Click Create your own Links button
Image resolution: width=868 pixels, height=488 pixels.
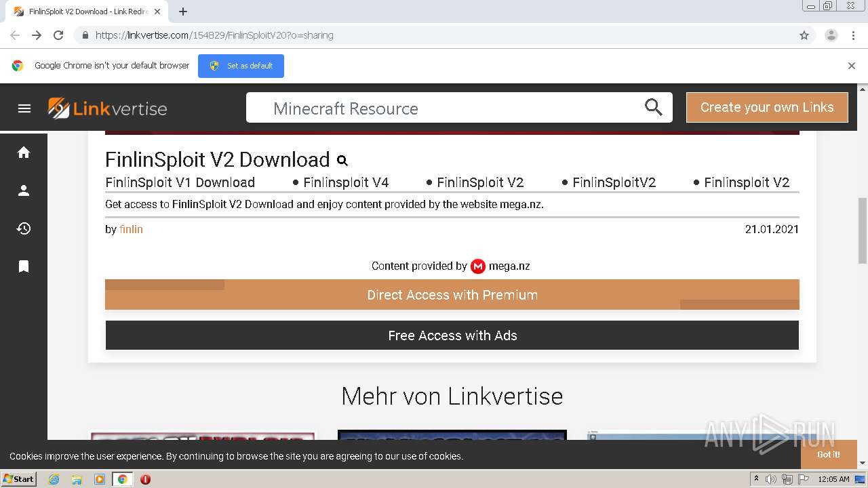pyautogui.click(x=767, y=107)
